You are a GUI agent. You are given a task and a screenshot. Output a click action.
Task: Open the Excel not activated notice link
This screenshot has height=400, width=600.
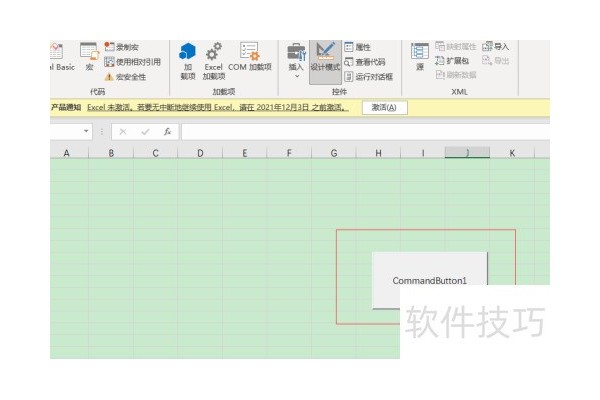click(218, 108)
